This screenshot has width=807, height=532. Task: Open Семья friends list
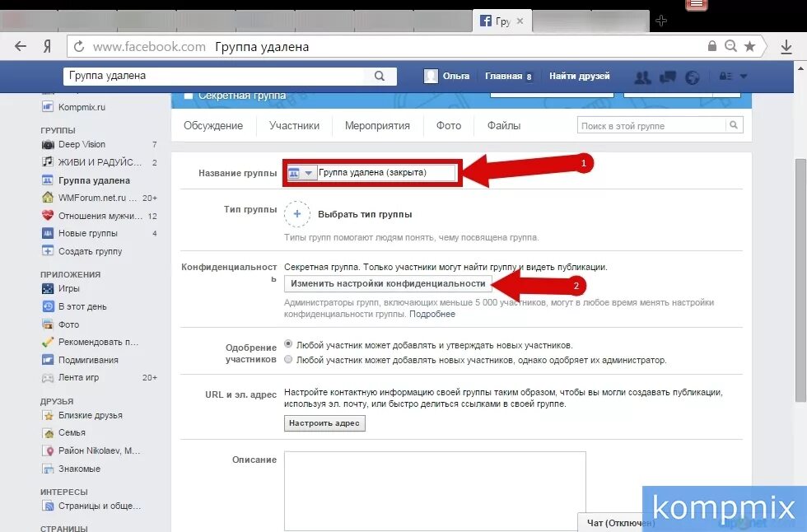tap(72, 432)
